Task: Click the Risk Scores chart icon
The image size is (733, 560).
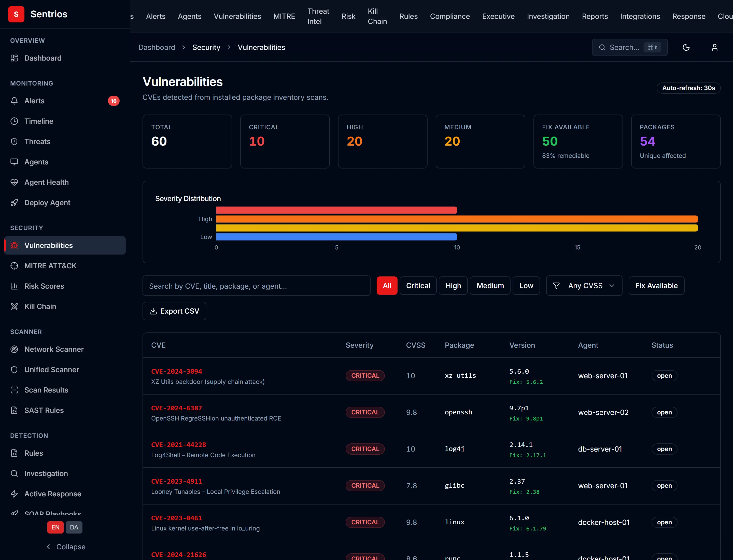Action: [x=14, y=286]
